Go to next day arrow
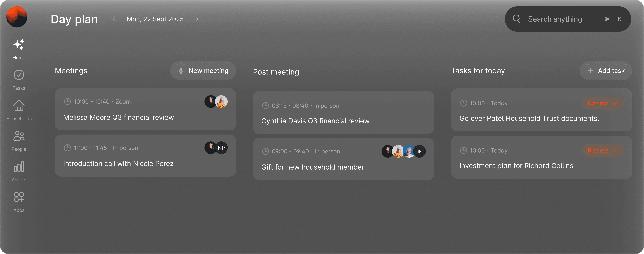 [x=195, y=19]
